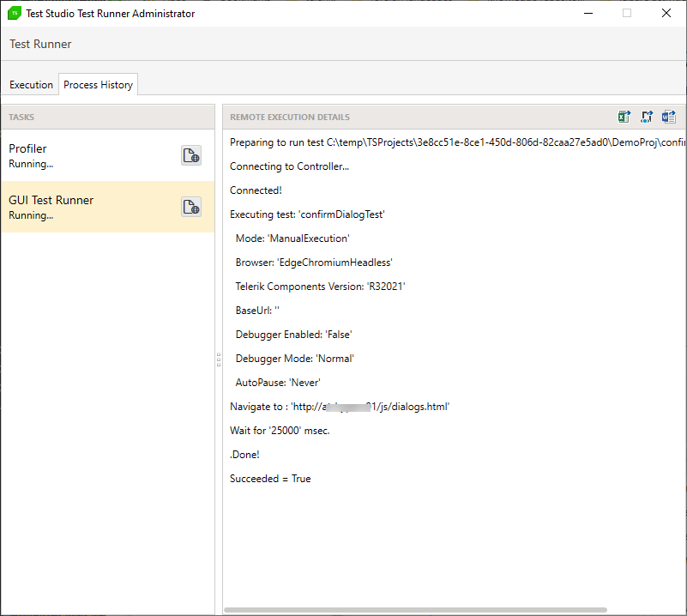Export execution details to HTML icon
The width and height of the screenshot is (687, 616).
coord(646,117)
